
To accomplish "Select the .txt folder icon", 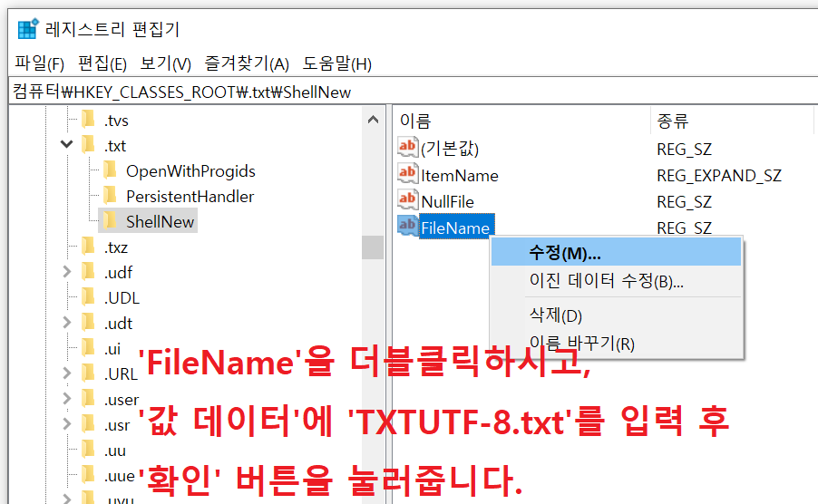I will pyautogui.click(x=89, y=144).
